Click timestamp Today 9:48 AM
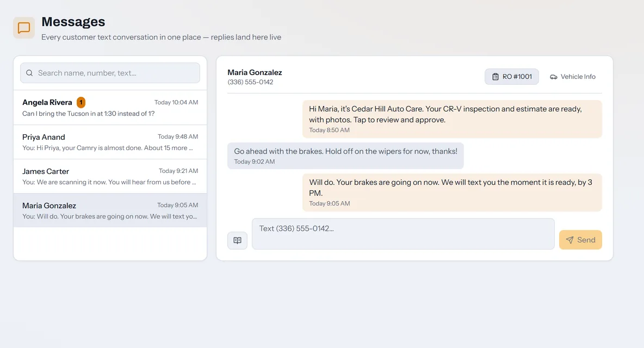The width and height of the screenshot is (644, 348). pos(178,136)
